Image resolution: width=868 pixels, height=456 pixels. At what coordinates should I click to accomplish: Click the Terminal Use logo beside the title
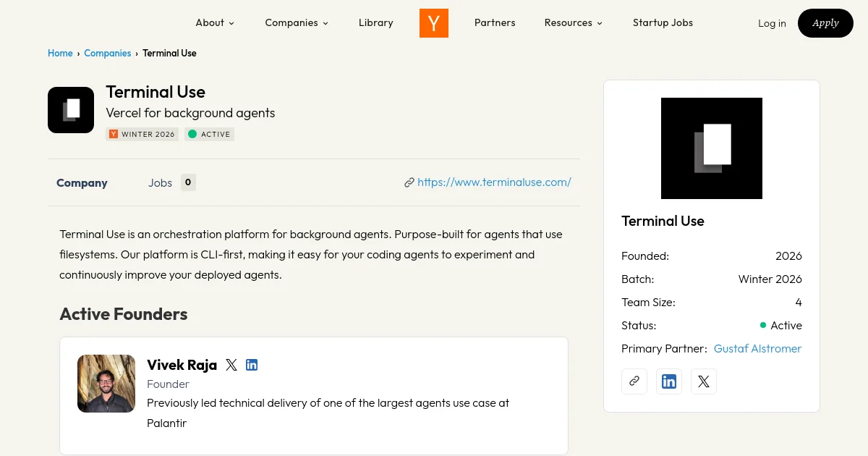(71, 110)
